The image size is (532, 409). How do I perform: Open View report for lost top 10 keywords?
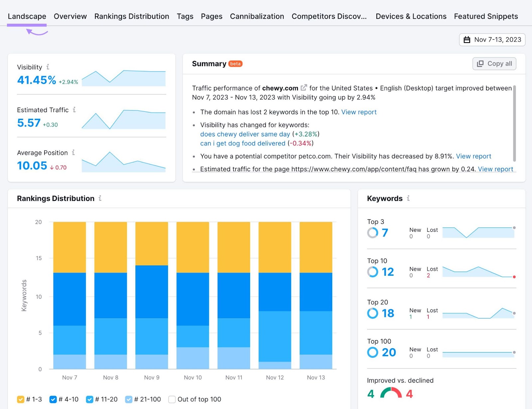click(x=359, y=112)
